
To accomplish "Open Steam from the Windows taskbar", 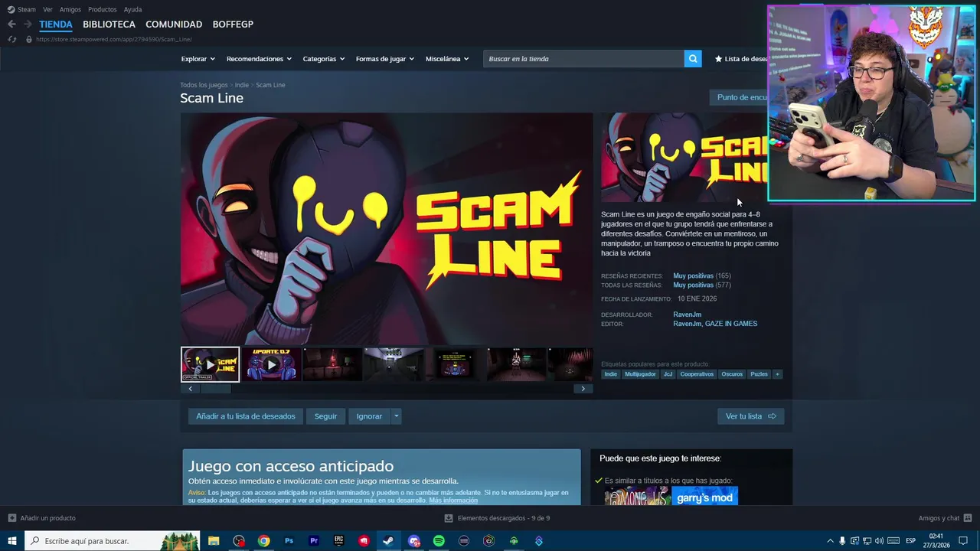I will click(x=388, y=541).
